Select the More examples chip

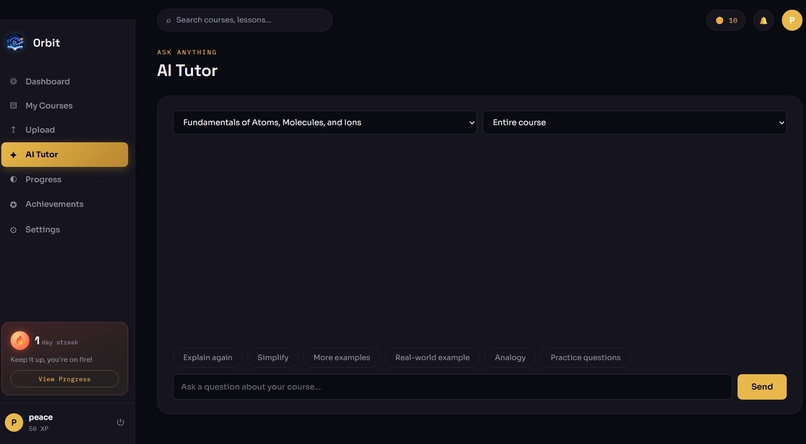click(x=342, y=358)
